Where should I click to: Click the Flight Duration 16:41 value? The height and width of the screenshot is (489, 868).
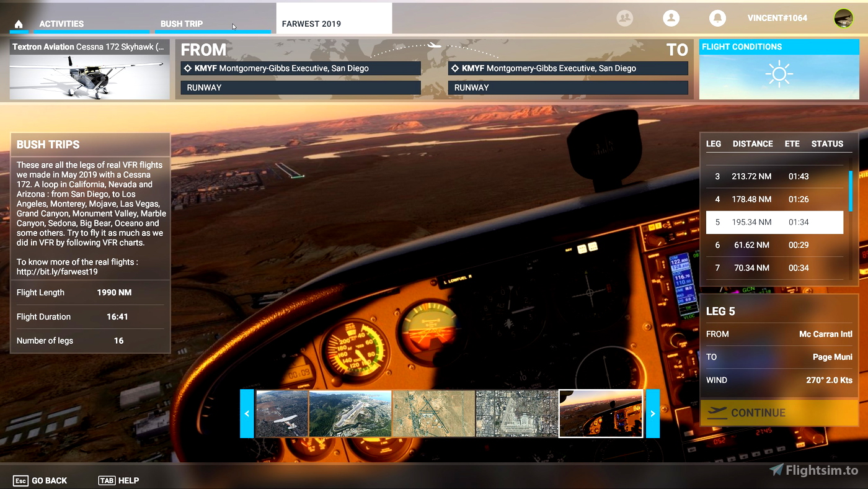point(117,316)
